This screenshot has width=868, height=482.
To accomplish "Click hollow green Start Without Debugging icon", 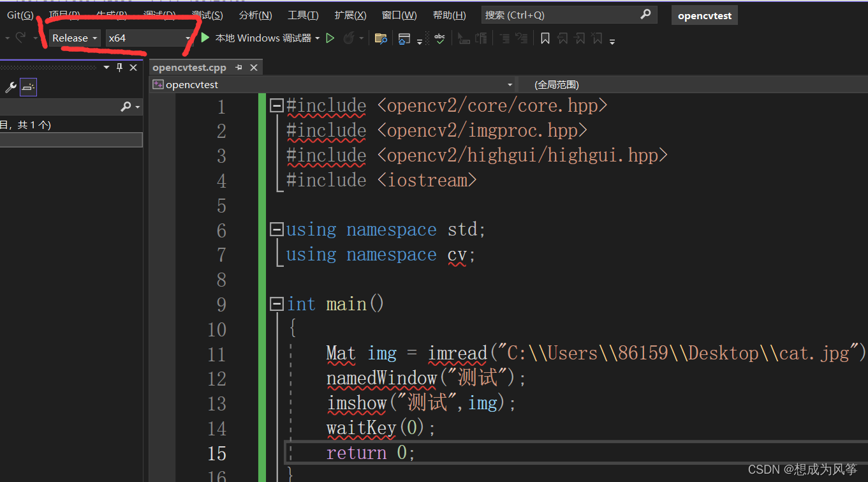I will [330, 38].
